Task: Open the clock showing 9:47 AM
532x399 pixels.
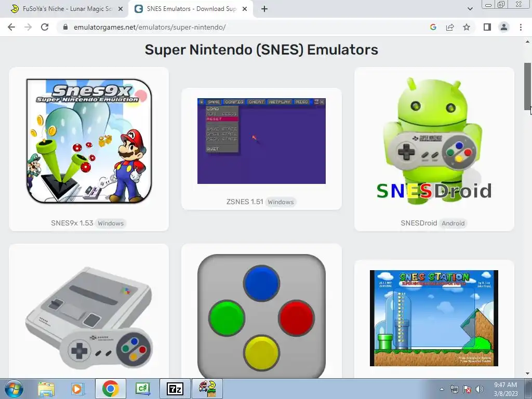Action: (506, 389)
